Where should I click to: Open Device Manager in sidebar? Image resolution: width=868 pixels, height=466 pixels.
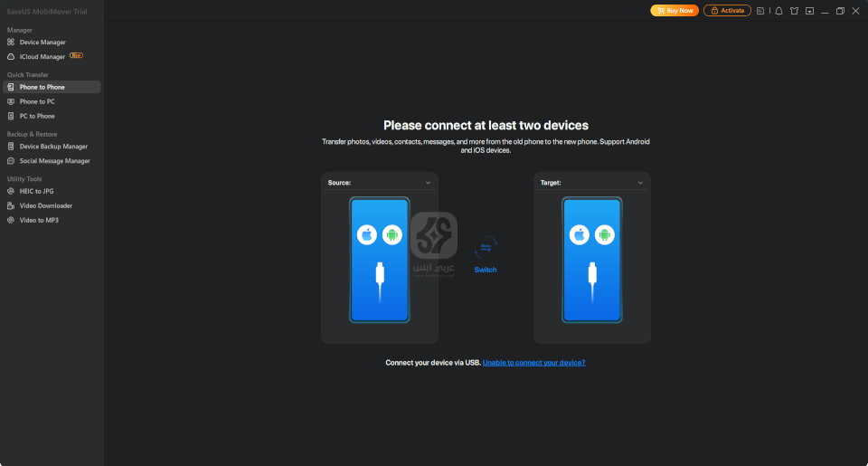coord(42,43)
